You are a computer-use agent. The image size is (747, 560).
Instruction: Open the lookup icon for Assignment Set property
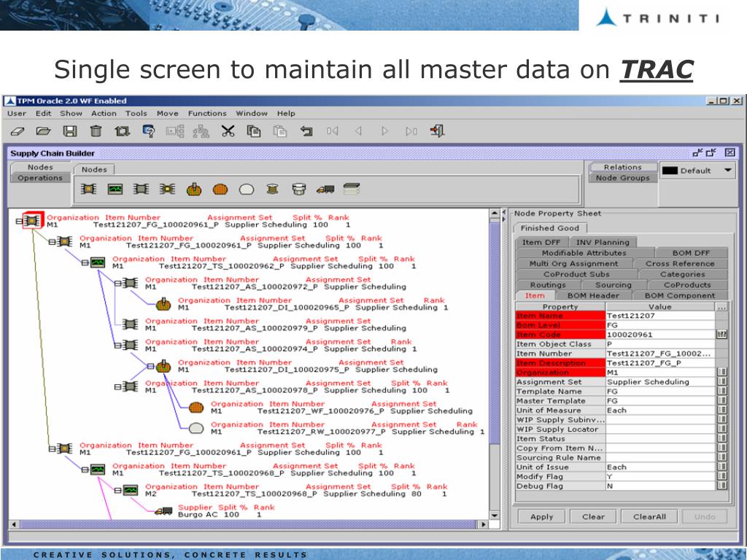[x=722, y=382]
